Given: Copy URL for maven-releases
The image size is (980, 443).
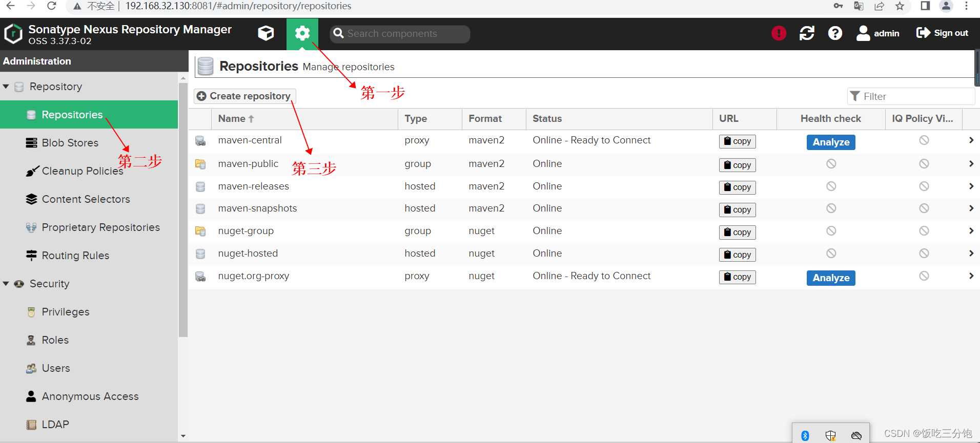Looking at the screenshot, I should tap(737, 187).
